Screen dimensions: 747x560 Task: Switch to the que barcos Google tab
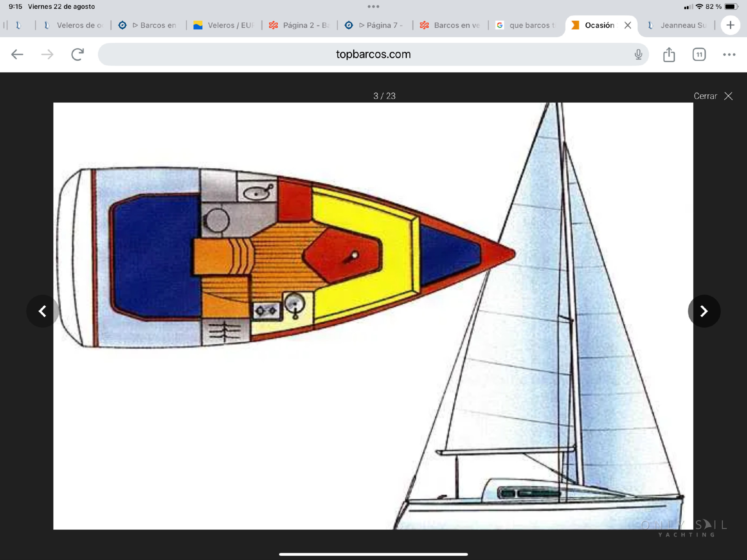526,25
